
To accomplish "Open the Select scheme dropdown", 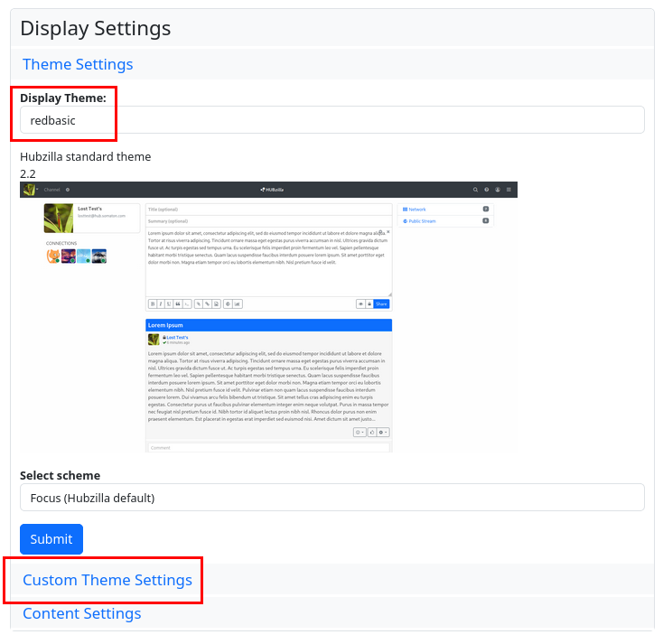I will point(331,498).
